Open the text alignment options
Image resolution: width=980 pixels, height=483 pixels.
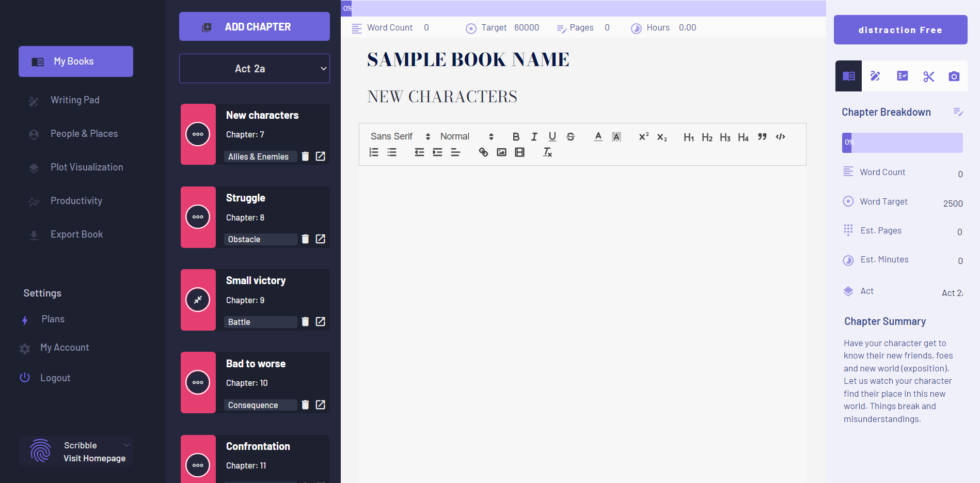456,152
